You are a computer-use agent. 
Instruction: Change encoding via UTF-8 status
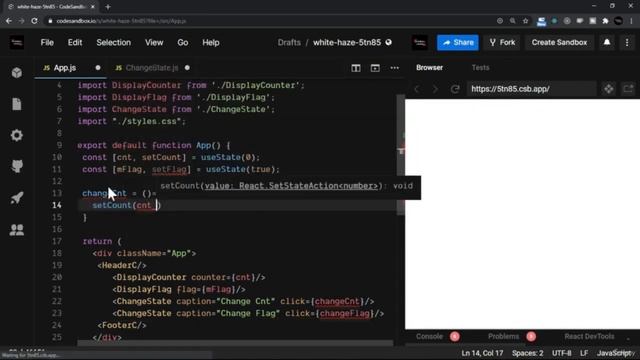pos(562,353)
